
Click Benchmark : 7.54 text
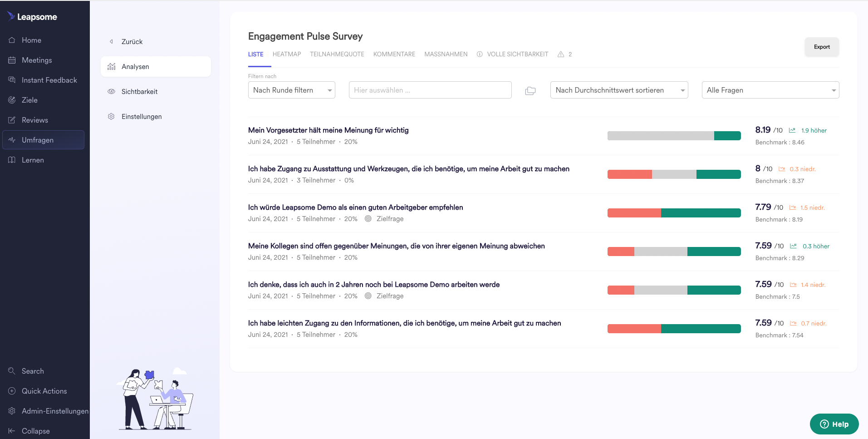(x=779, y=335)
